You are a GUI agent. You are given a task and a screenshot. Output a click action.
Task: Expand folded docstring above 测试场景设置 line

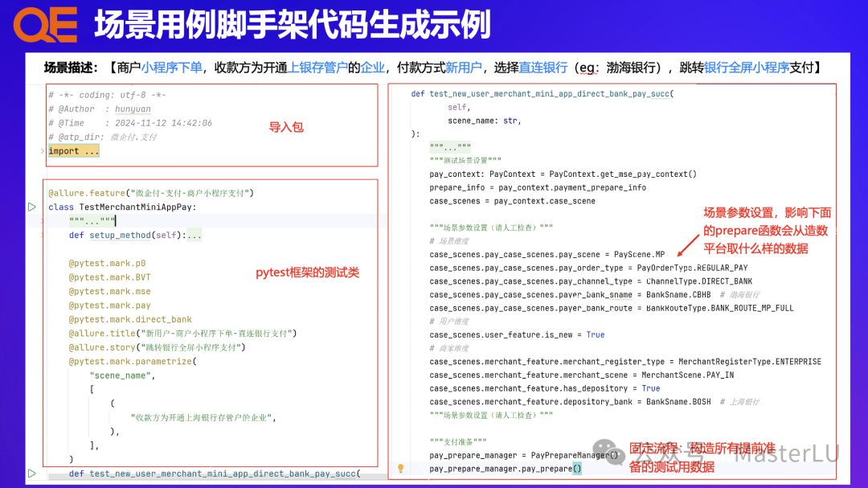pyautogui.click(x=450, y=147)
